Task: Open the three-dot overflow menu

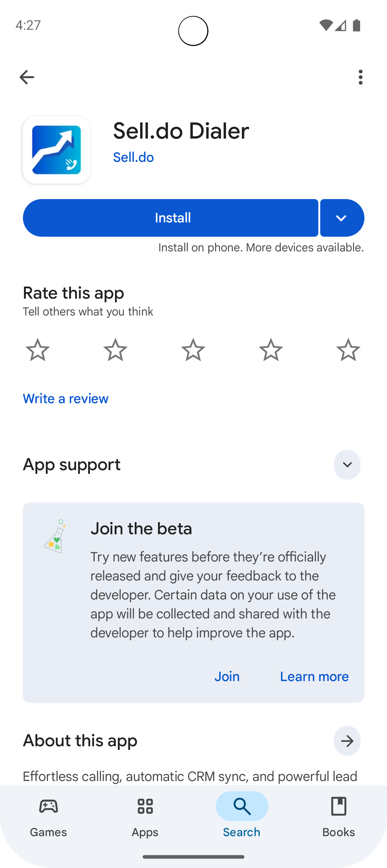Action: click(x=360, y=77)
